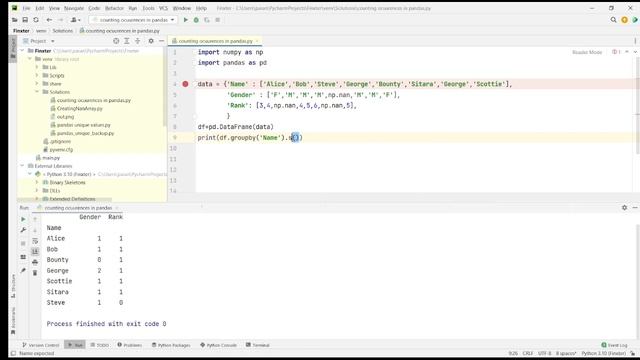
Task: Click the print icon in the Run panel
Action: 35,262
